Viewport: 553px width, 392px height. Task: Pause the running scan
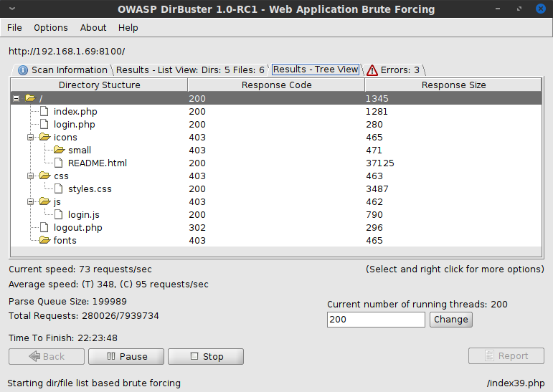coord(126,356)
